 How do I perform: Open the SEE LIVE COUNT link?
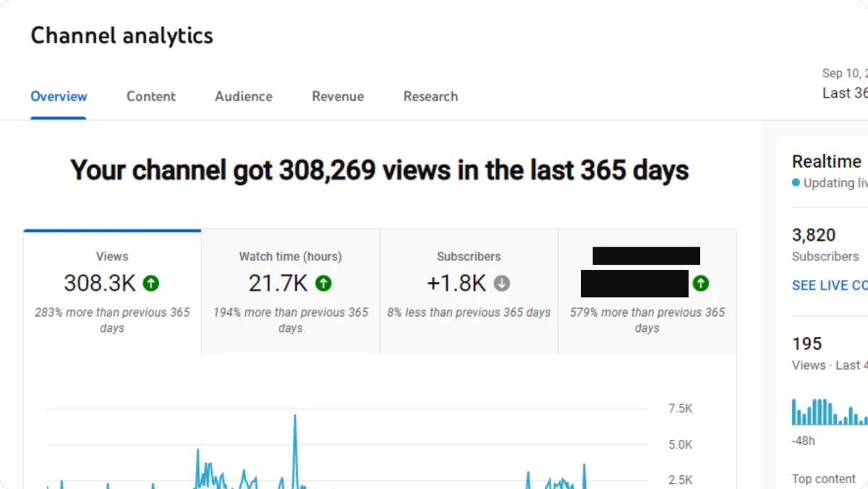point(830,285)
